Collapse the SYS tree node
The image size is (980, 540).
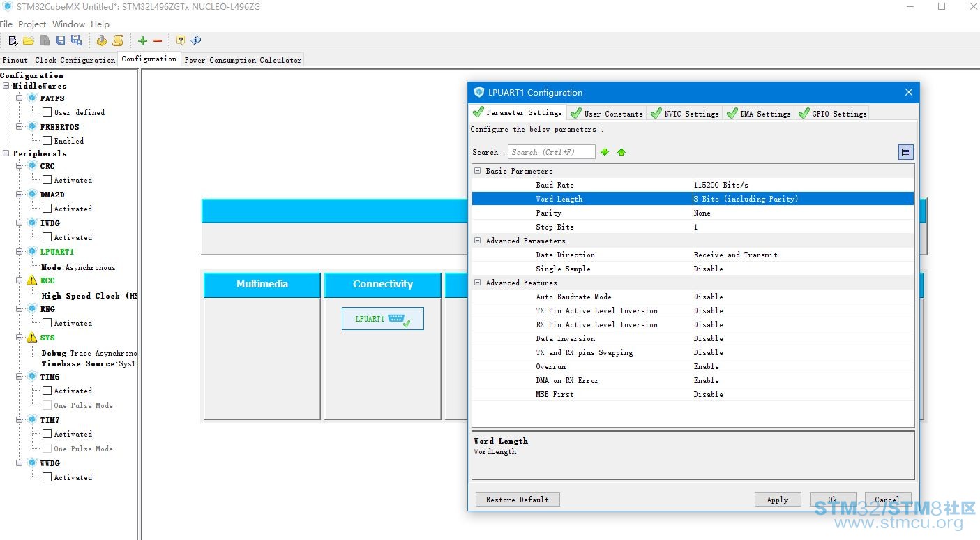(x=20, y=338)
